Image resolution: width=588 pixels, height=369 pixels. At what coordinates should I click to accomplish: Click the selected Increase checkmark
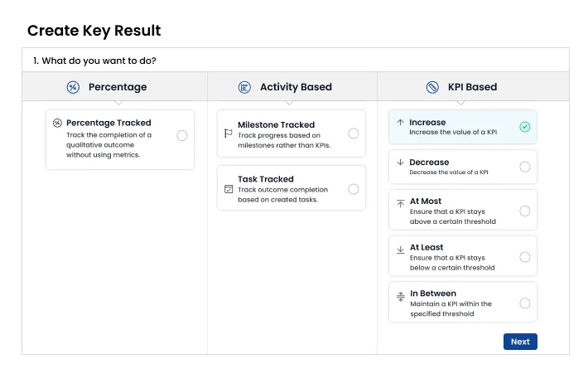point(525,127)
